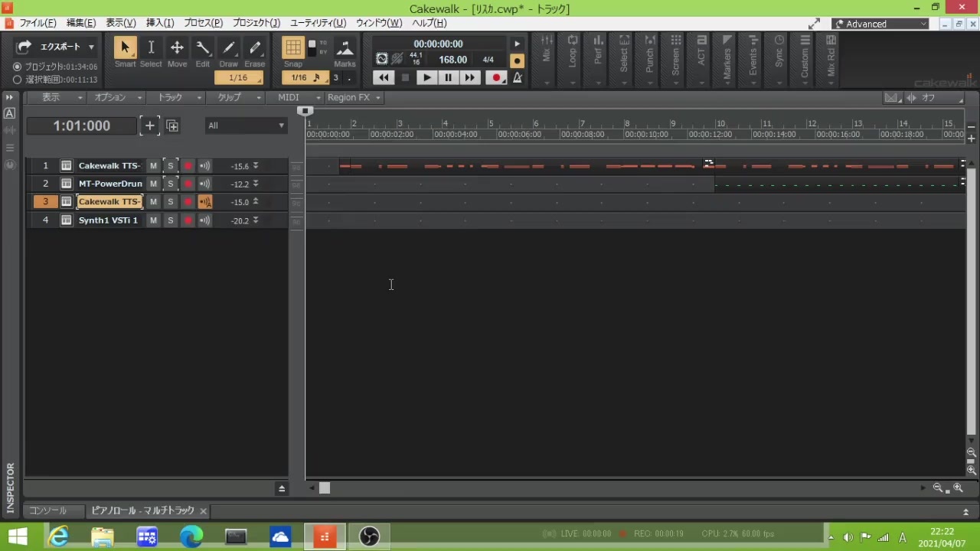Arm record on track 3
Viewport: 980px width, 551px height.
188,202
